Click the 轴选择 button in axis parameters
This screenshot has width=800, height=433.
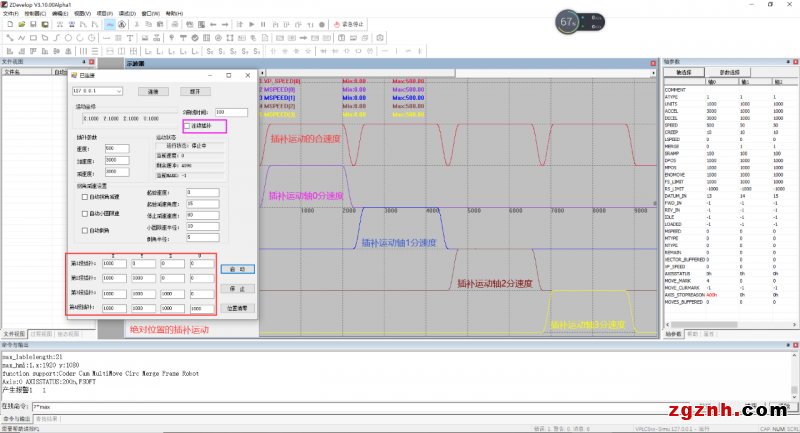pos(685,73)
